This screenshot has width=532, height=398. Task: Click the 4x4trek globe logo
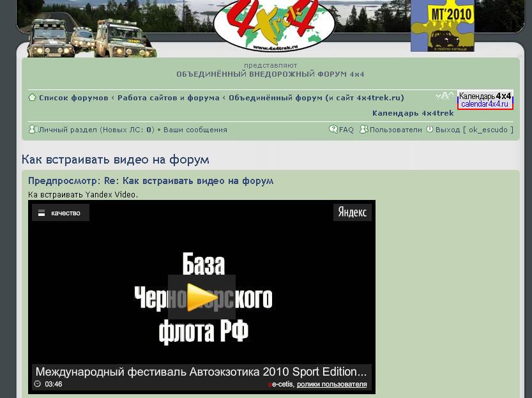coord(274,26)
